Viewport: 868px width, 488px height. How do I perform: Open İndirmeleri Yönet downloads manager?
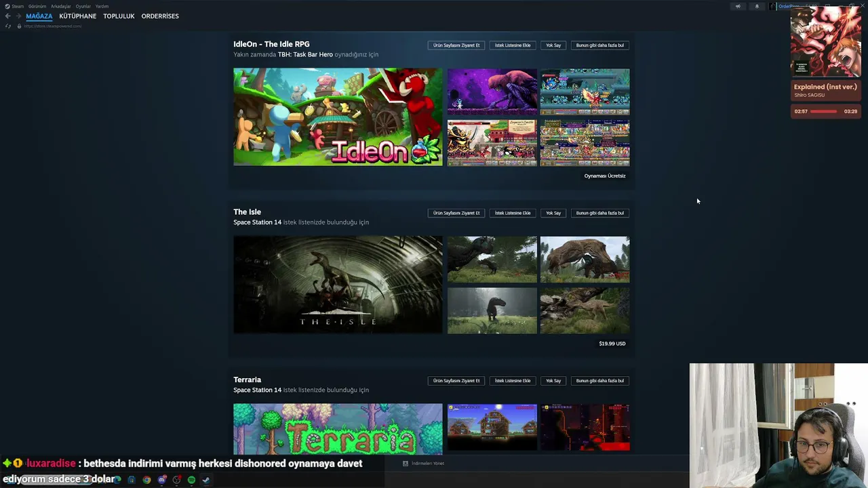point(424,464)
